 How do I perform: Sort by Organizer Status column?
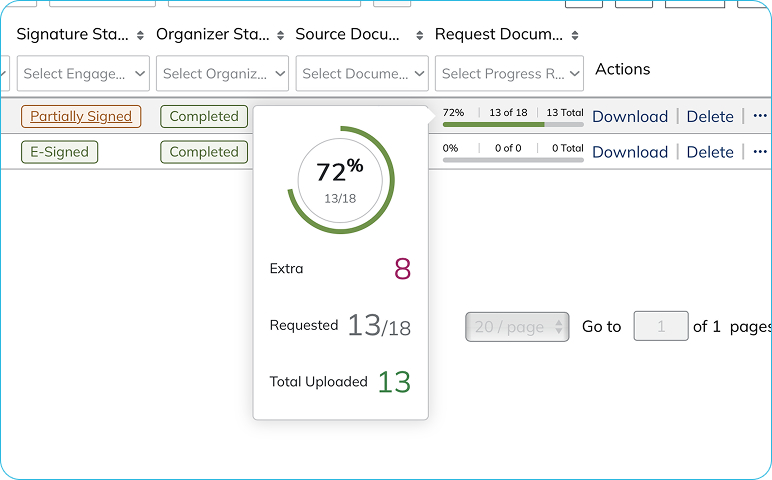coord(280,35)
